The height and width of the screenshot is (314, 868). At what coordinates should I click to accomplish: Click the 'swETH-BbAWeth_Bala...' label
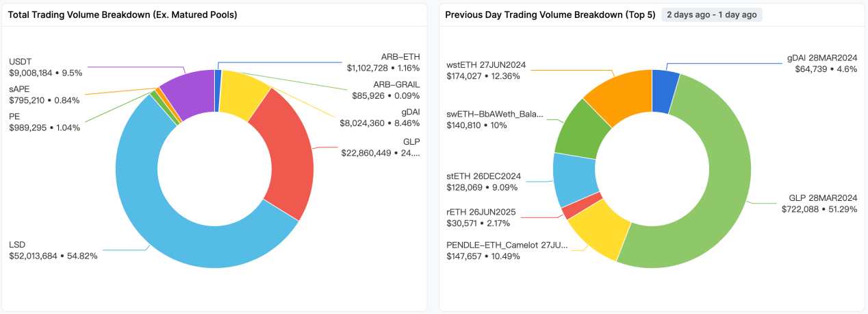[495, 114]
